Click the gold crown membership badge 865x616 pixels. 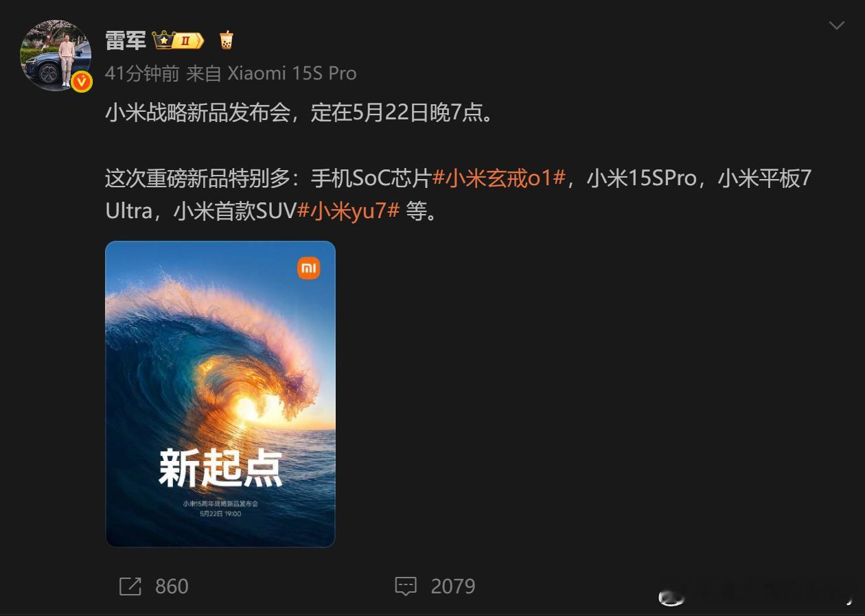coord(178,40)
